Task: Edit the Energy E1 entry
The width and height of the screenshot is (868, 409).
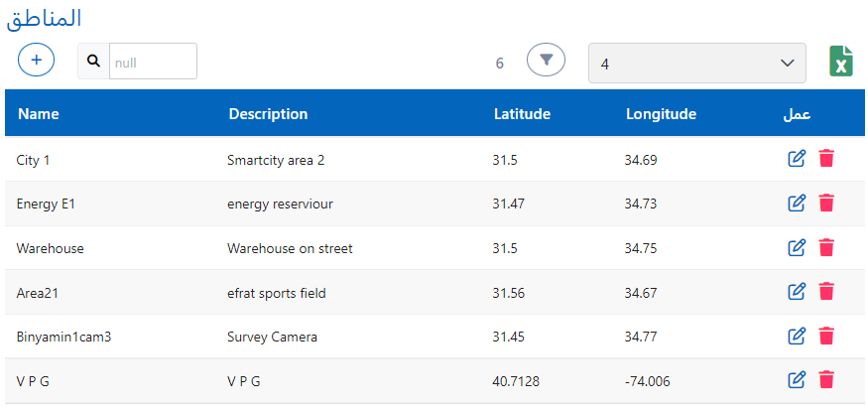Action: coord(796,204)
